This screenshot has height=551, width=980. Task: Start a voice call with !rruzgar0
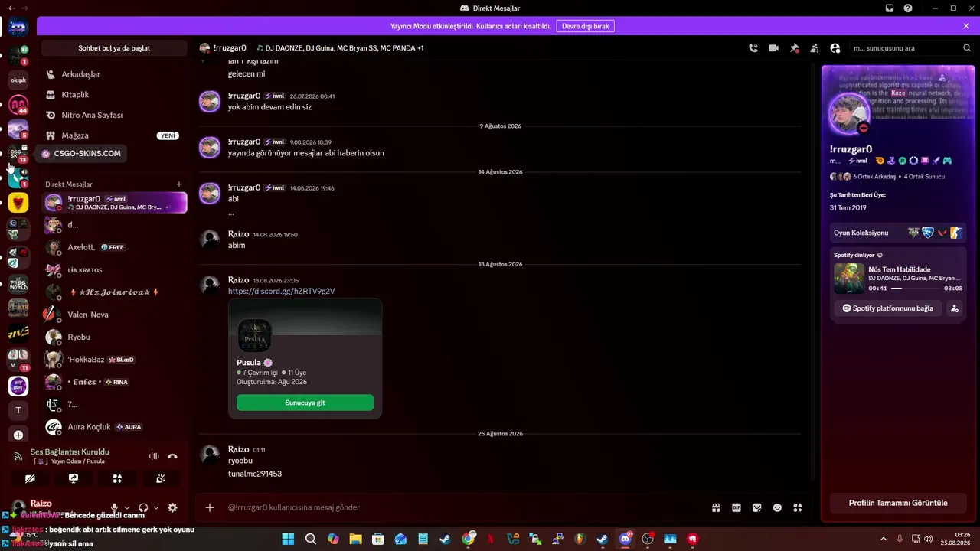753,48
